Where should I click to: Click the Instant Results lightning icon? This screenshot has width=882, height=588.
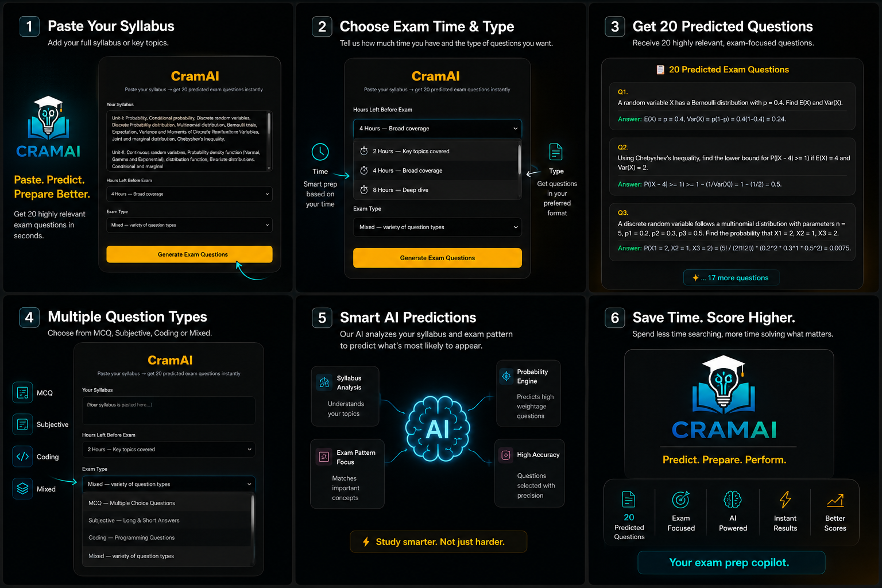point(785,500)
